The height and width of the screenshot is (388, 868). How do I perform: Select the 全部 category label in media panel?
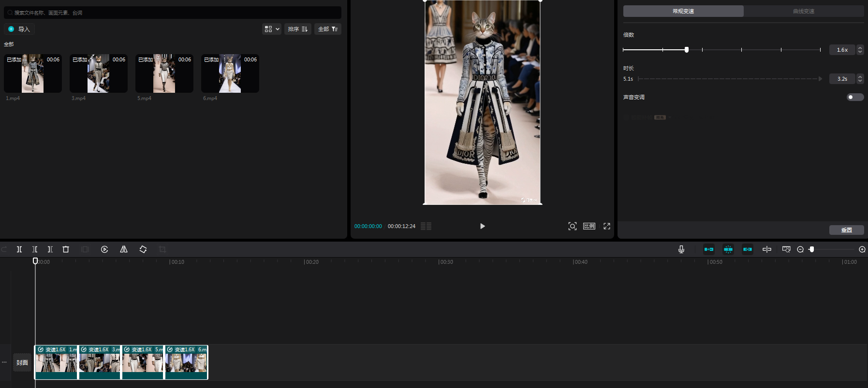pyautogui.click(x=9, y=44)
